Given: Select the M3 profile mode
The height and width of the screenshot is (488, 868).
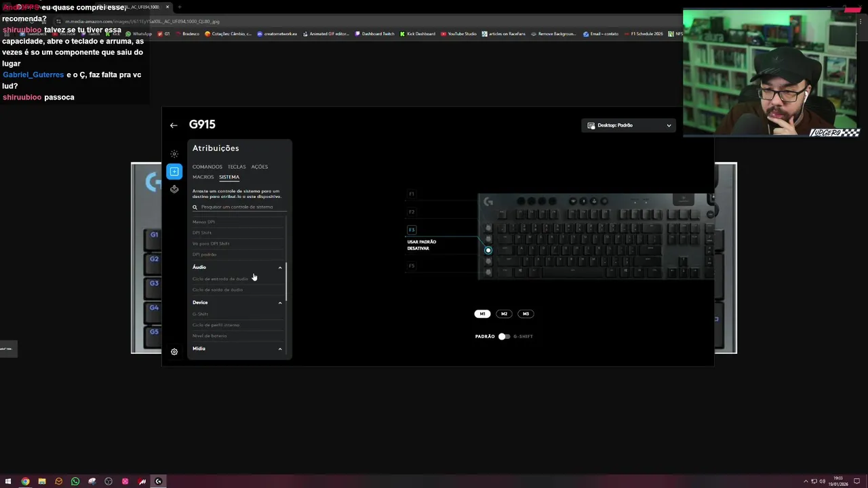Looking at the screenshot, I should (526, 314).
